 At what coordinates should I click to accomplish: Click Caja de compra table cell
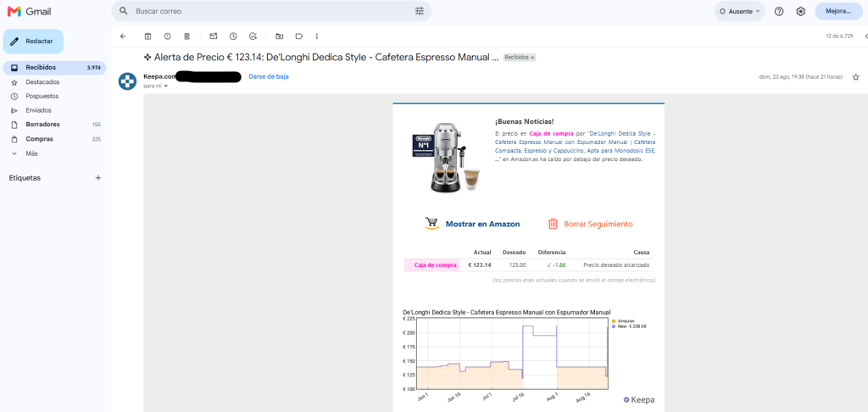pyautogui.click(x=431, y=264)
